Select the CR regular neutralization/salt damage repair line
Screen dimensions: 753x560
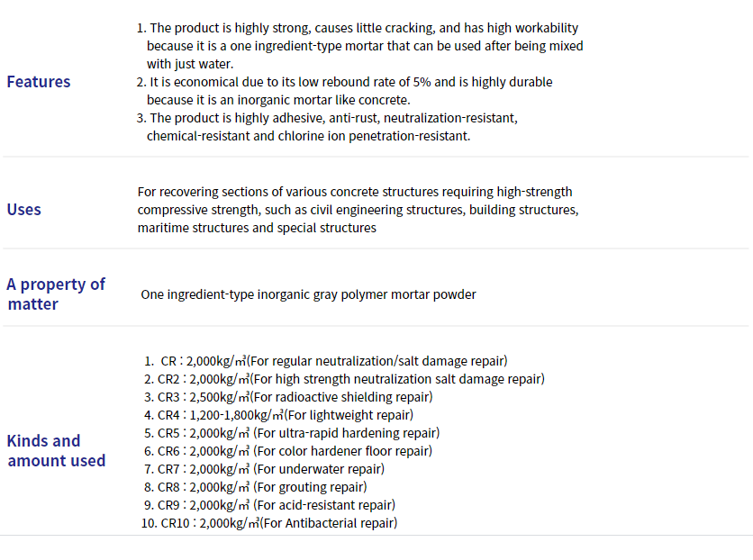point(325,361)
